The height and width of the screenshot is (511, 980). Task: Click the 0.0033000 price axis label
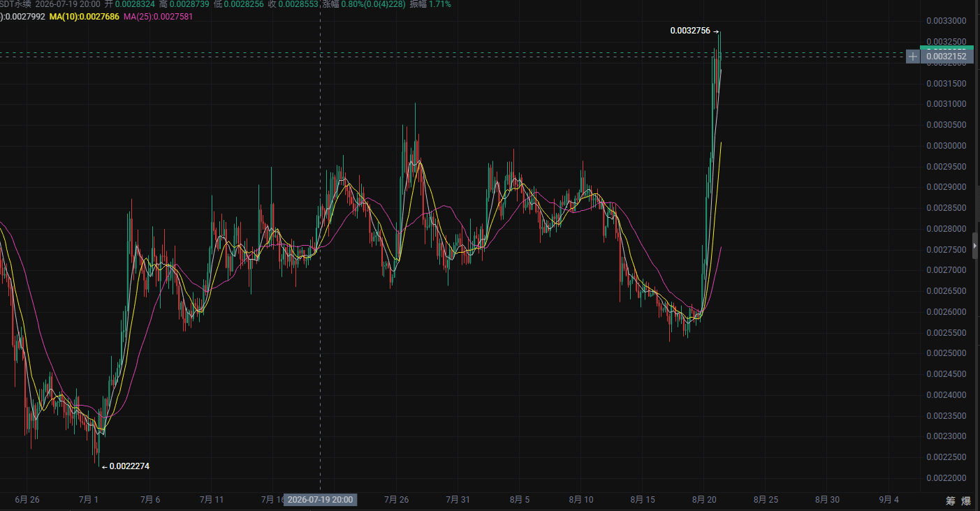pos(946,21)
